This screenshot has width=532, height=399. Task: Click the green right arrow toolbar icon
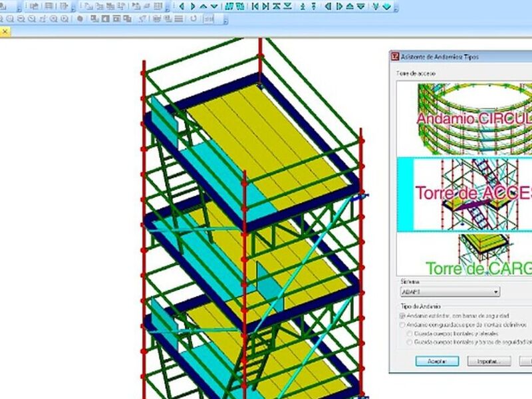pyautogui.click(x=193, y=6)
